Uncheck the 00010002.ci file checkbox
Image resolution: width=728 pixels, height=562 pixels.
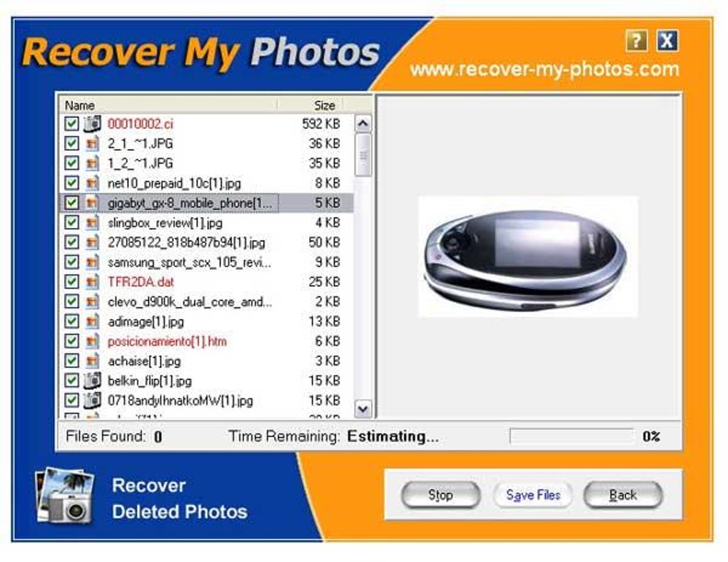71,124
